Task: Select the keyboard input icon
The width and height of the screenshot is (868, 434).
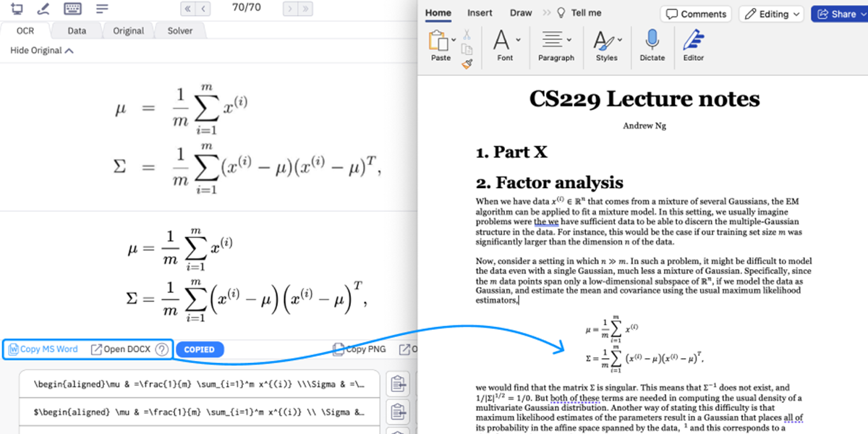Action: click(x=72, y=9)
